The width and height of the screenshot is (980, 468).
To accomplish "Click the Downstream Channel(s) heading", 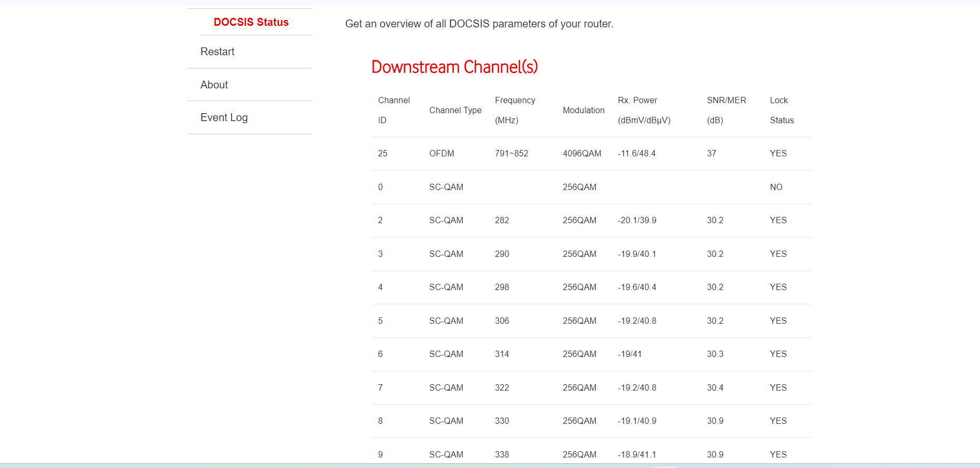I will tap(454, 67).
